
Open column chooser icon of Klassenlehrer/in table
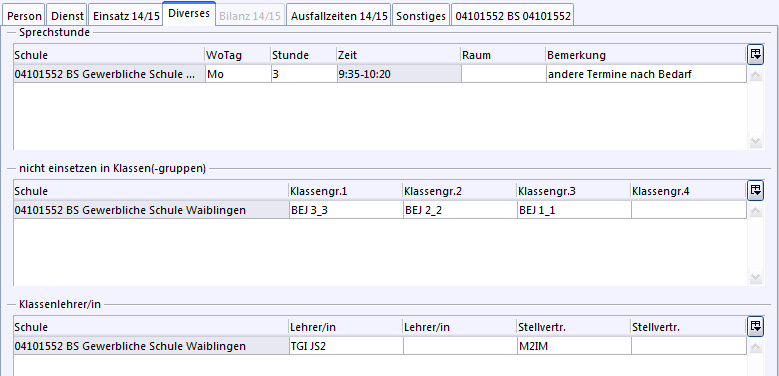(755, 326)
